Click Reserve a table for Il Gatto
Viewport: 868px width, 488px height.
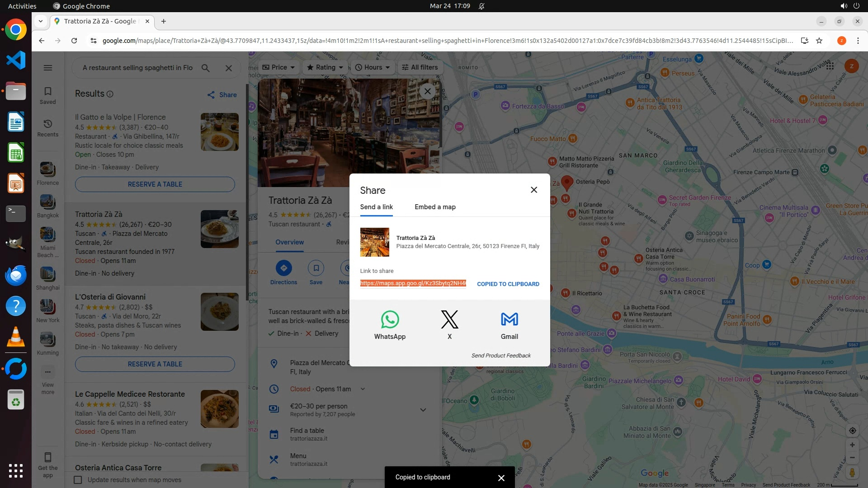(x=155, y=184)
